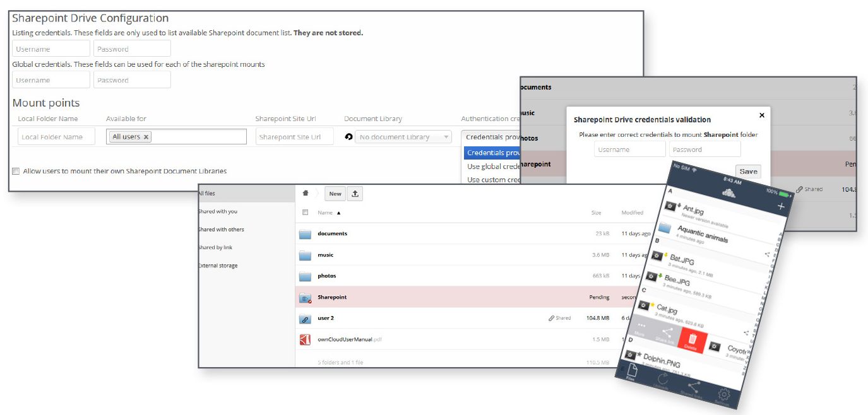Image resolution: width=868 pixels, height=415 pixels.
Task: Tap the Settings gear tab on the phone
Action: 723,398
